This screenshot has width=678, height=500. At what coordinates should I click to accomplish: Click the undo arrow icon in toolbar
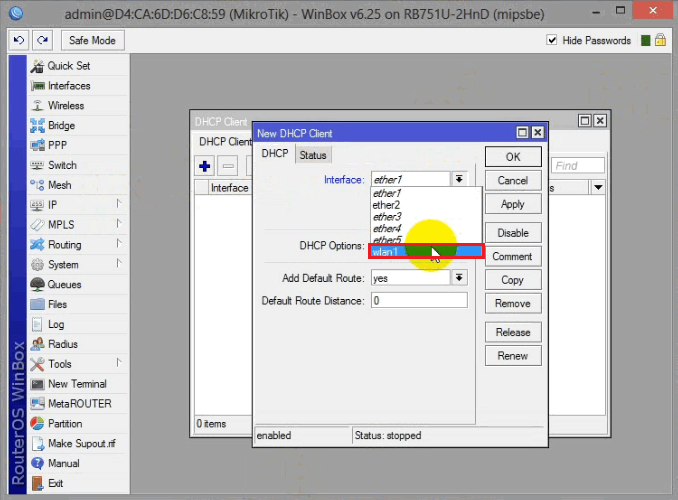pos(19,40)
